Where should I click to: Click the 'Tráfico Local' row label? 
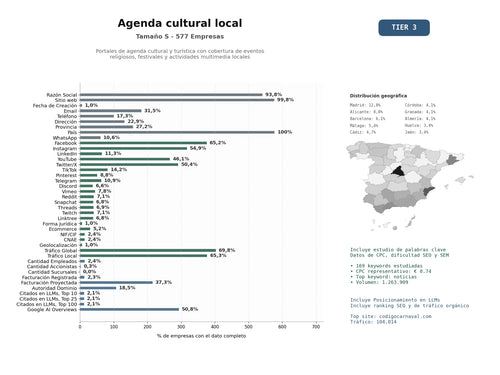[x=62, y=256]
